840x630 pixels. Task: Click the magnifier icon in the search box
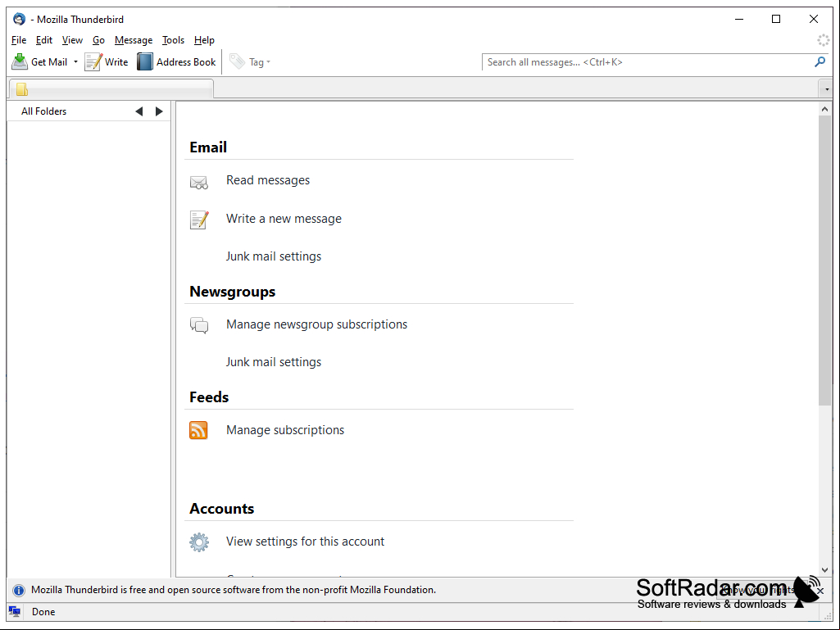point(820,62)
